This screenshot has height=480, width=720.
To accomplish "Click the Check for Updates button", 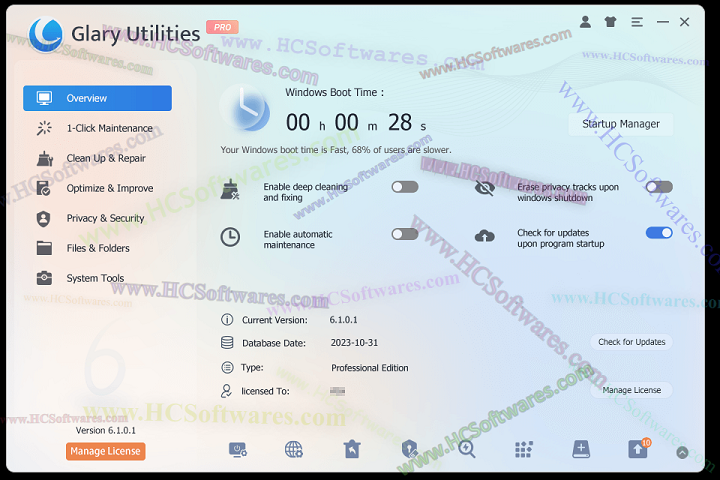I will 631,342.
